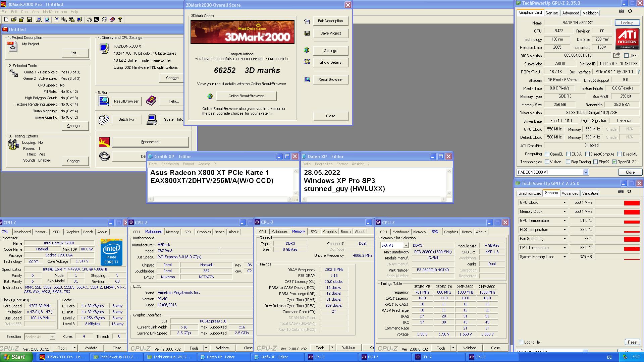Toggle the OpenCL checkbox

point(547,154)
